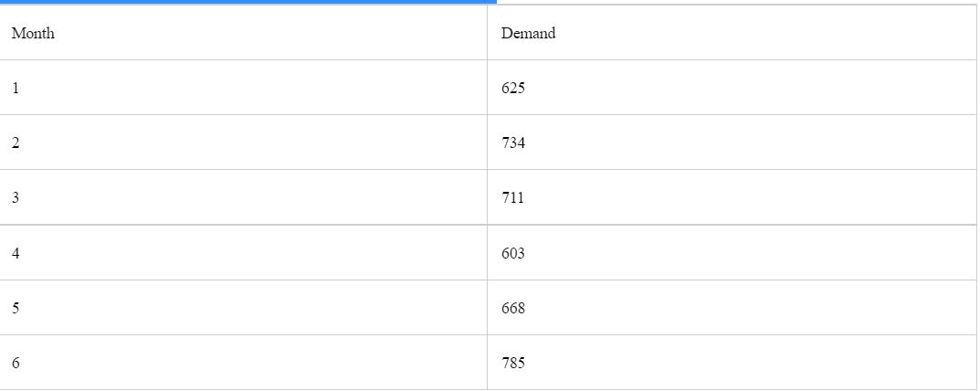The width and height of the screenshot is (980, 391).
Task: Select the Month 2 cell
Action: click(16, 143)
